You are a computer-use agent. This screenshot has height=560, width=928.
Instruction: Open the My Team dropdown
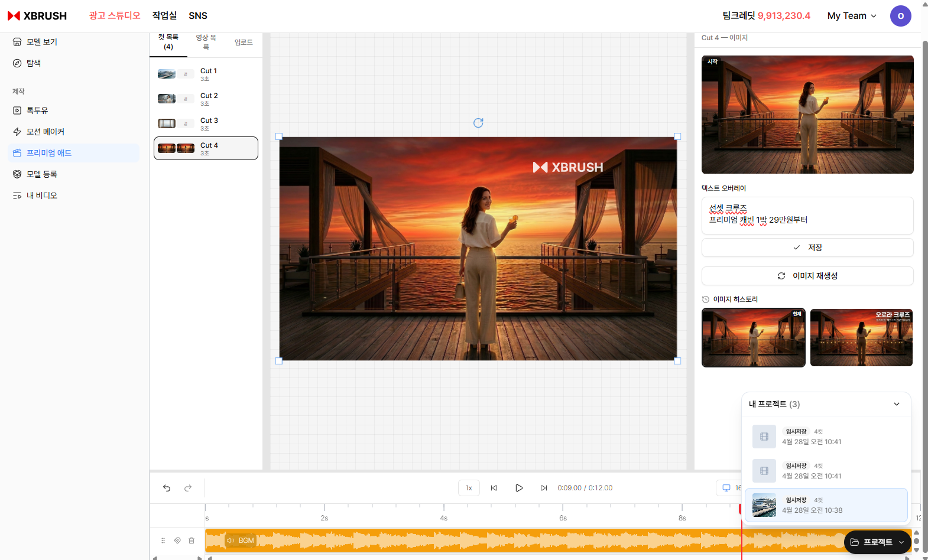(851, 16)
